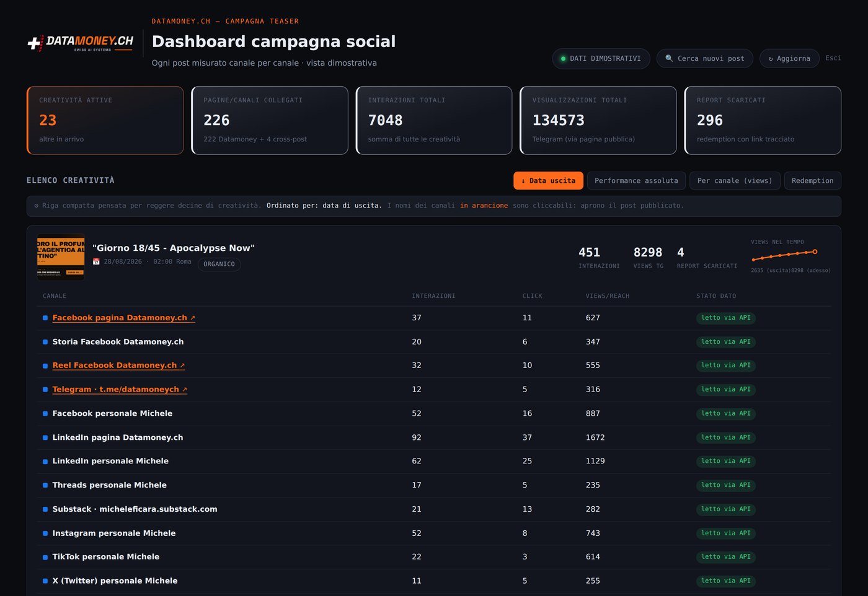This screenshot has height=596, width=868.
Task: Click the letto via API badge for LinkedIn pagina
Action: tap(726, 438)
